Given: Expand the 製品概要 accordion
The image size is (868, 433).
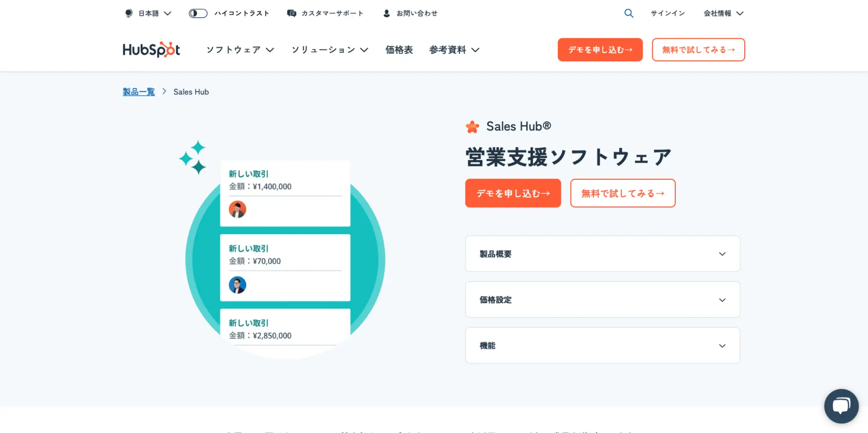Looking at the screenshot, I should 603,254.
